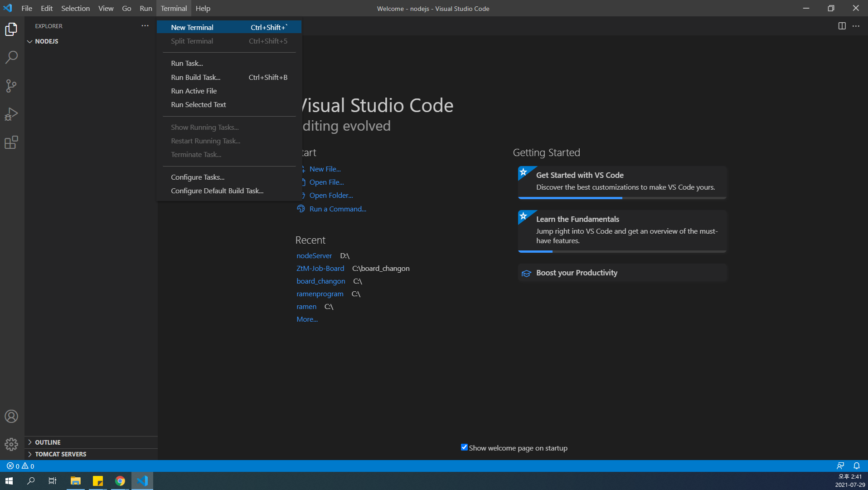Screen dimensions: 868x490
Task: Choose Run Task... menu entry
Action: (229, 64)
